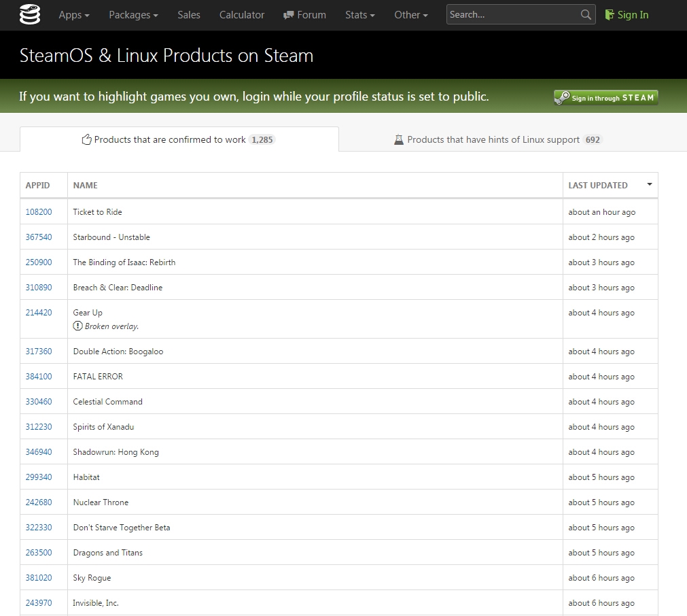Go to the Sales page
This screenshot has height=616, width=687.
tap(189, 15)
